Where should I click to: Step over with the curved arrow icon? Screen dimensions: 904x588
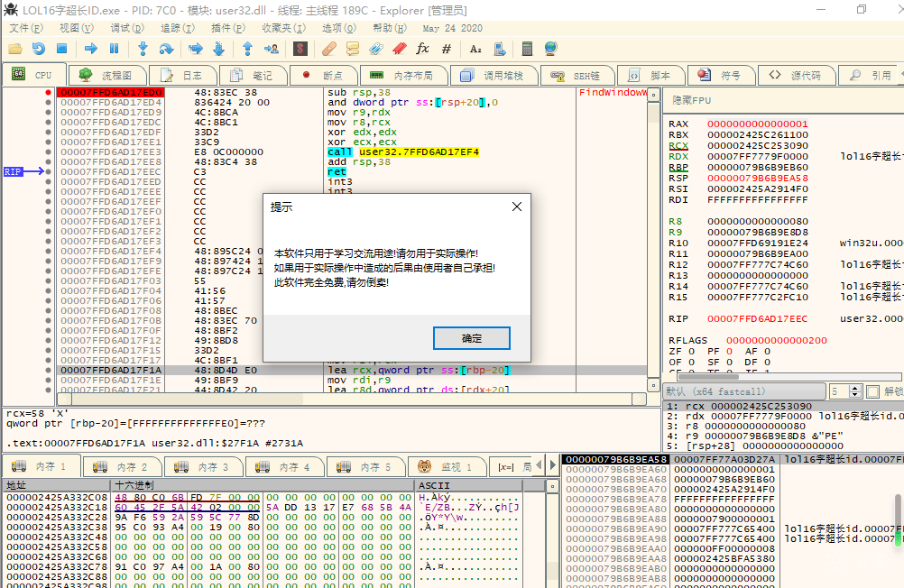pos(166,49)
